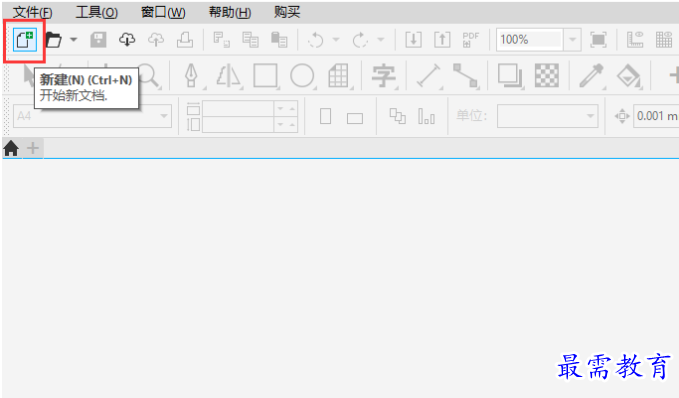Open the 帮助(H) menu

click(x=230, y=13)
